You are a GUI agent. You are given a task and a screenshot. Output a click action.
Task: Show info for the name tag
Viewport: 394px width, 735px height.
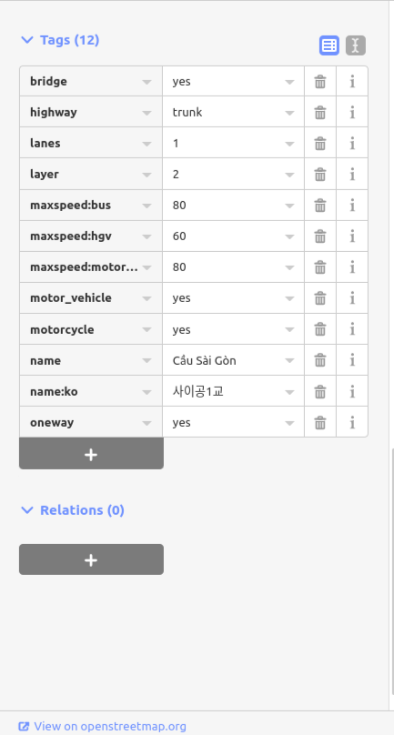point(352,360)
